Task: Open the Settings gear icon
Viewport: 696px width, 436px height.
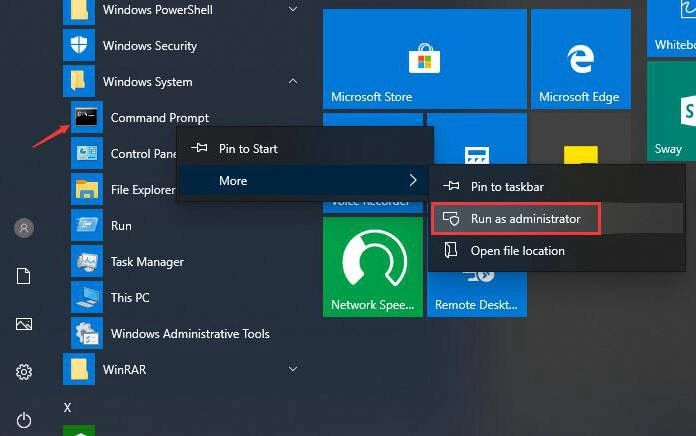Action: (x=24, y=372)
